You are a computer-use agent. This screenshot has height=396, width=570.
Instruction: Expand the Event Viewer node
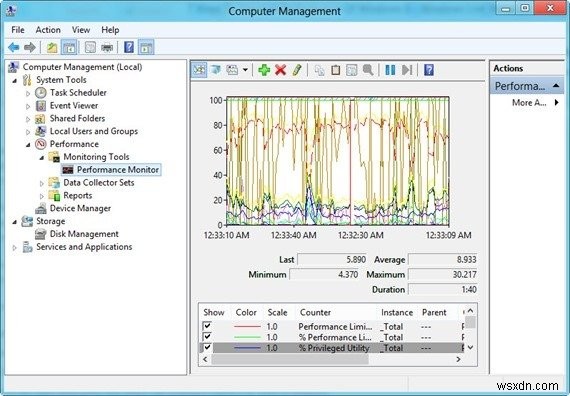28,107
